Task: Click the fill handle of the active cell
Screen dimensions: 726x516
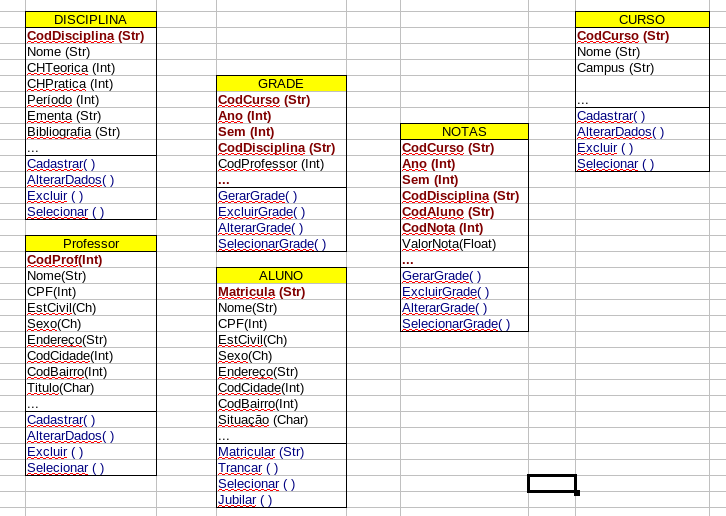Action: tap(577, 493)
